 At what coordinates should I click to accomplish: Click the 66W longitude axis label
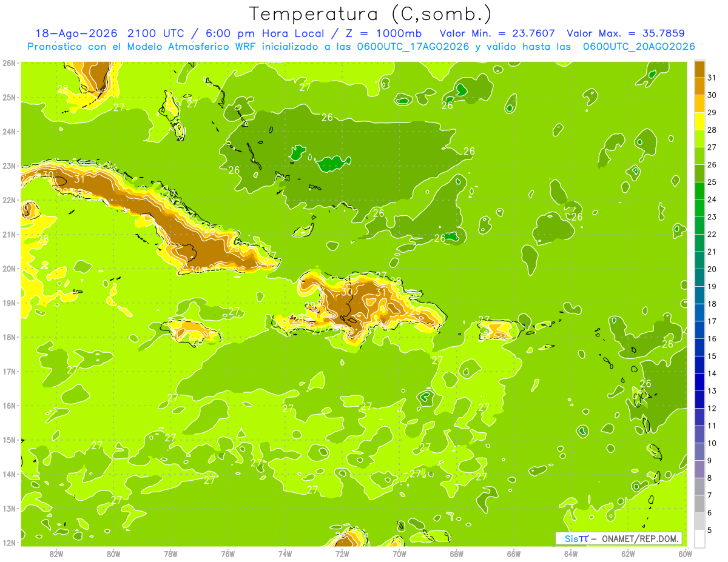pyautogui.click(x=514, y=554)
